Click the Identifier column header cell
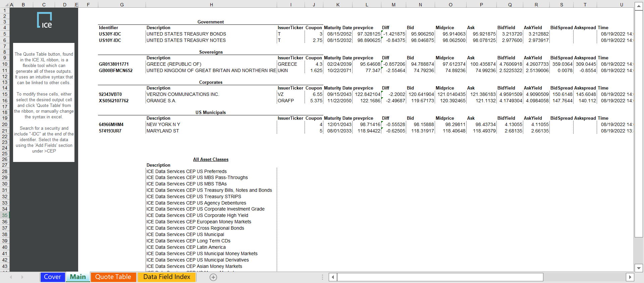The image size is (644, 283). [x=122, y=27]
